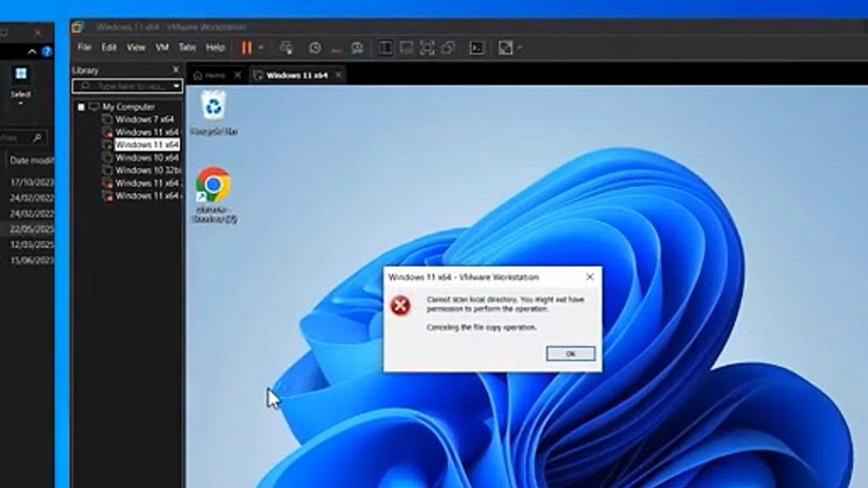Click the 15/06 date in File Explorer

(x=32, y=260)
